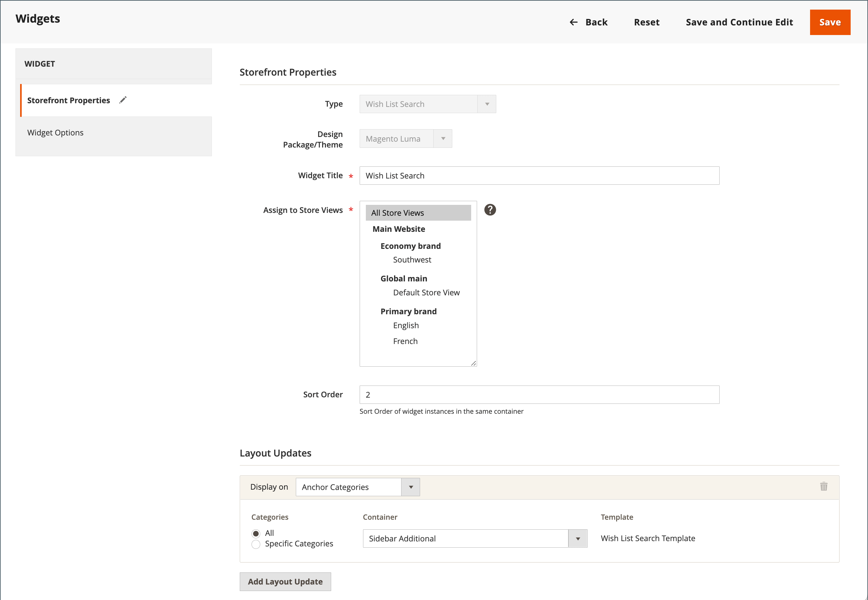
Task: Select All Store Views in the list
Action: [x=418, y=213]
